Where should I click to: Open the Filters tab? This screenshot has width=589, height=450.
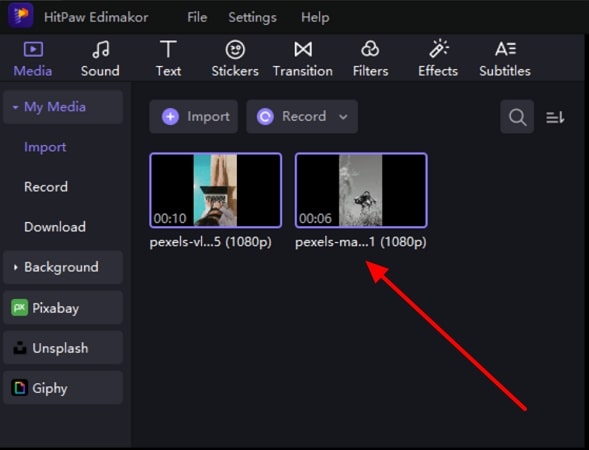coord(370,59)
